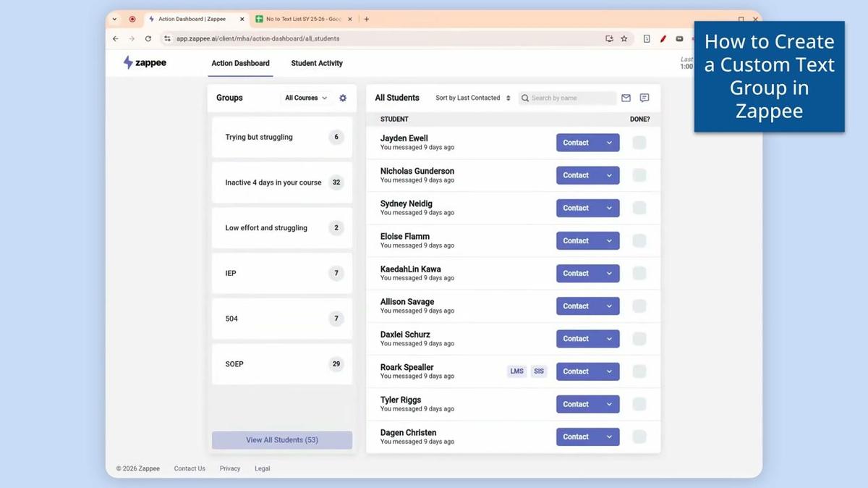Expand the Contact arrow for Jayden Ewell
868x488 pixels.
[609, 143]
